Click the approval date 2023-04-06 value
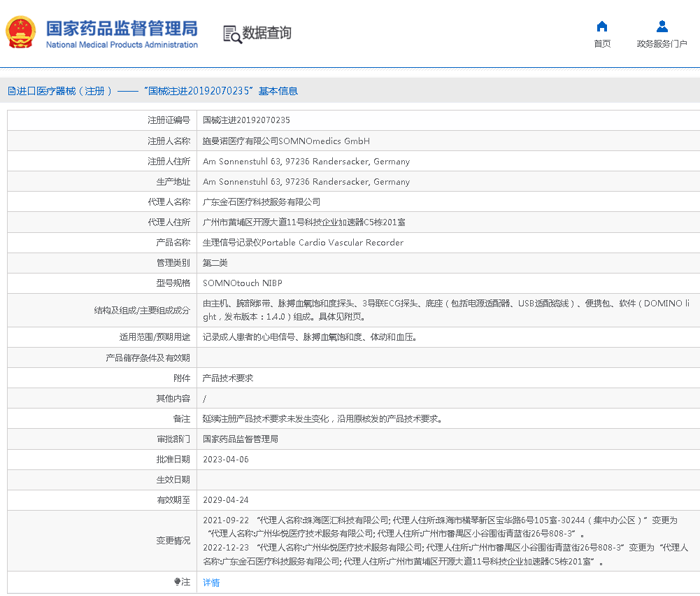Viewport: 700px width, 596px height. 225,460
